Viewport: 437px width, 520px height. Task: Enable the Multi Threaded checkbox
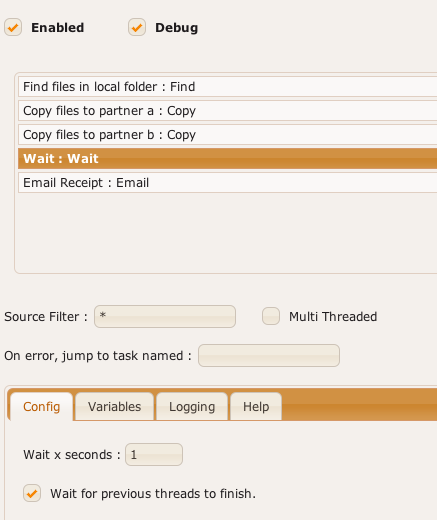(x=271, y=316)
